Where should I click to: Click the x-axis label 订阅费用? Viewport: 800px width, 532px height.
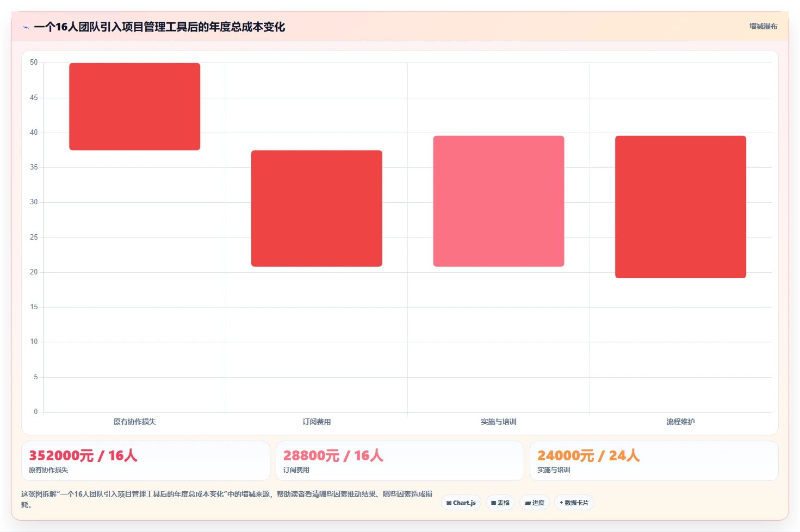[317, 422]
